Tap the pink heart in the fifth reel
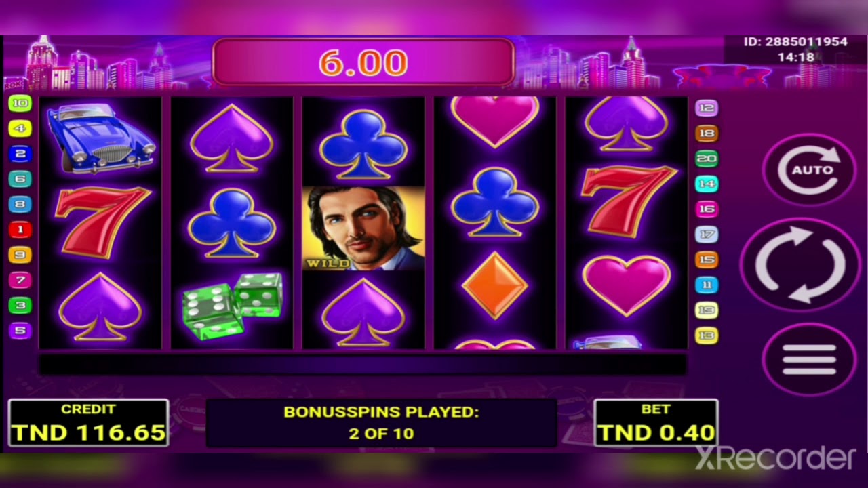 [x=627, y=285]
